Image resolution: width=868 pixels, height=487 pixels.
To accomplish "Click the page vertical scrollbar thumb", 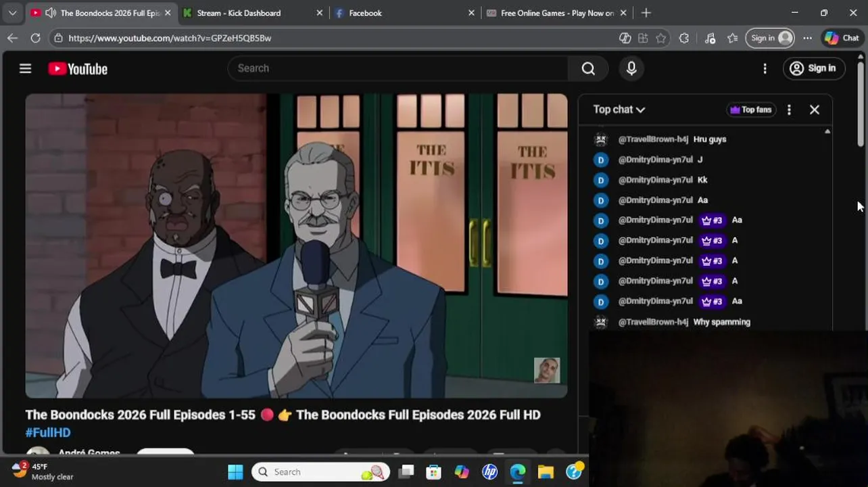I will click(x=861, y=103).
